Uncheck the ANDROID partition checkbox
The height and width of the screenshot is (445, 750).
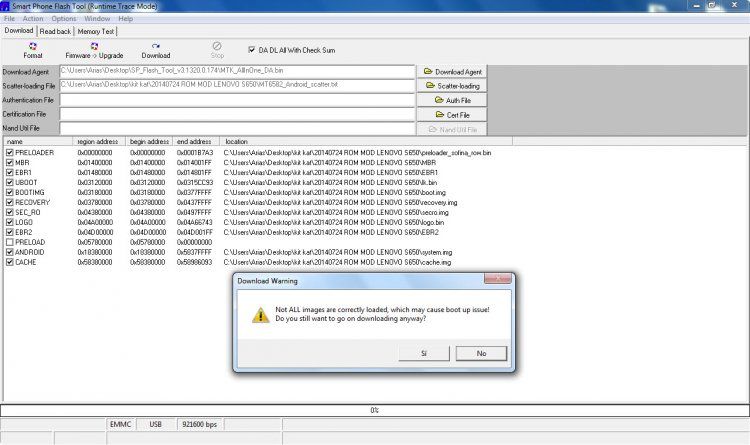coord(10,252)
